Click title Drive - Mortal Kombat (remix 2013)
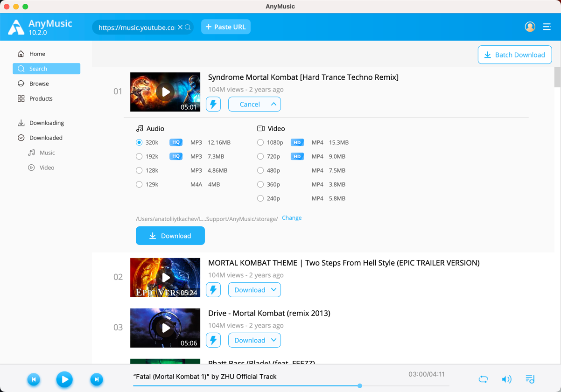The width and height of the screenshot is (561, 392). click(x=269, y=313)
